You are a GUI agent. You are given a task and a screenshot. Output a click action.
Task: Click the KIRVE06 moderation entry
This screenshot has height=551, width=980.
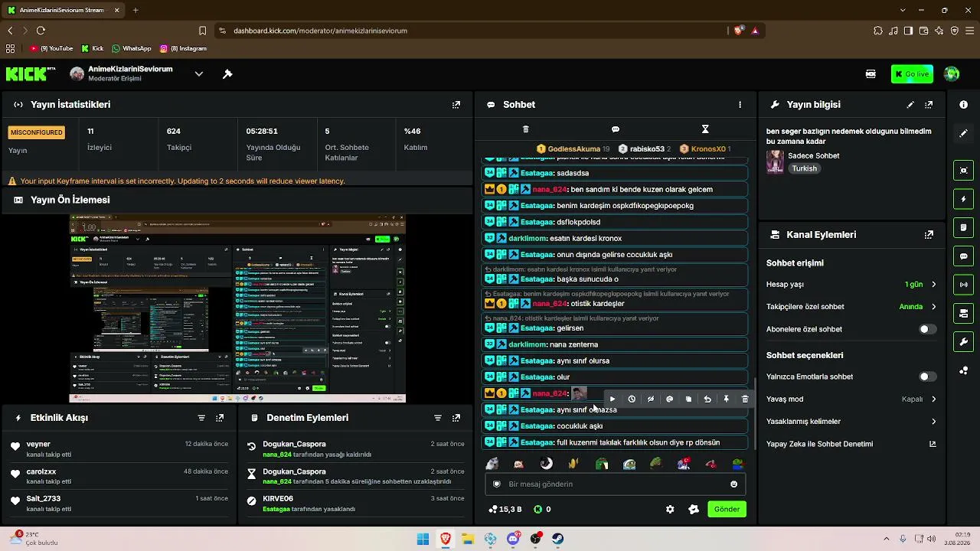[355, 504]
